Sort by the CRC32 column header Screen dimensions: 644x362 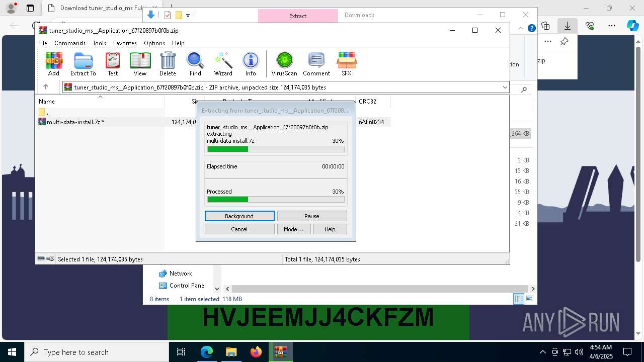pos(373,101)
